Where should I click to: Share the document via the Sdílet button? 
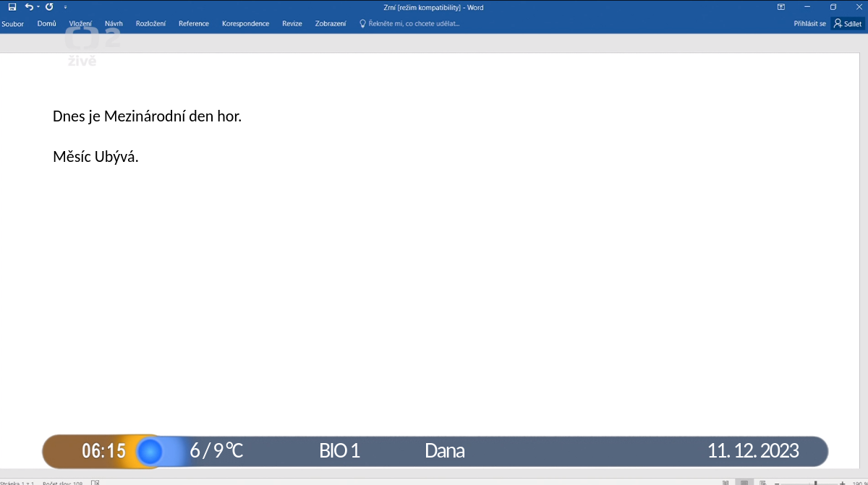click(x=848, y=24)
